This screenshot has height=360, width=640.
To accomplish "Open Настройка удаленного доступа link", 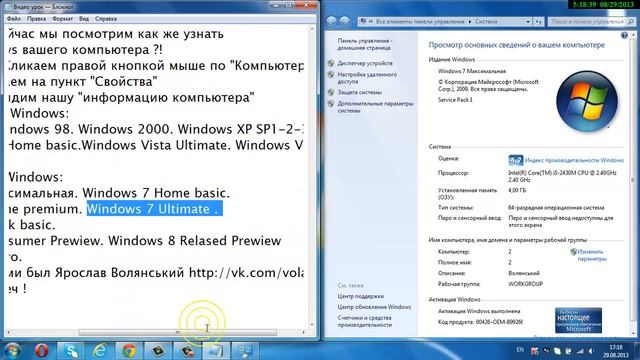I will point(367,78).
